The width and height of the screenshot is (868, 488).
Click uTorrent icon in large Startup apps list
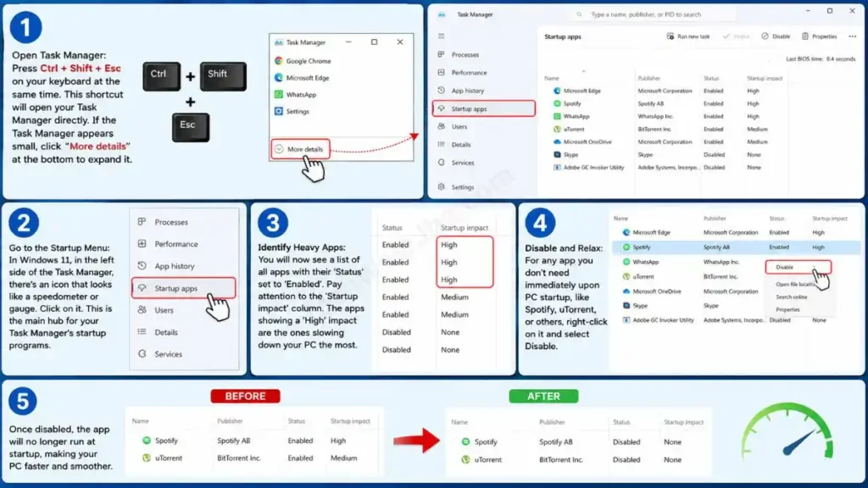[557, 129]
